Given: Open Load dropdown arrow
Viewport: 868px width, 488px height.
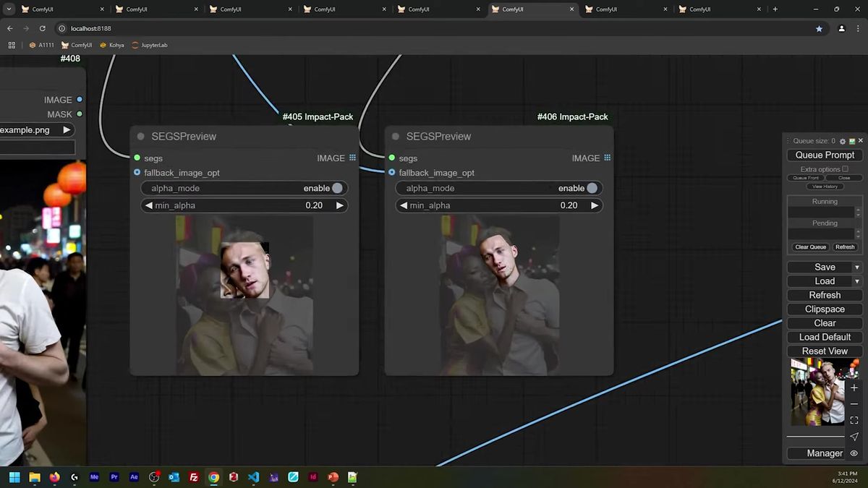Looking at the screenshot, I should pos(857,281).
